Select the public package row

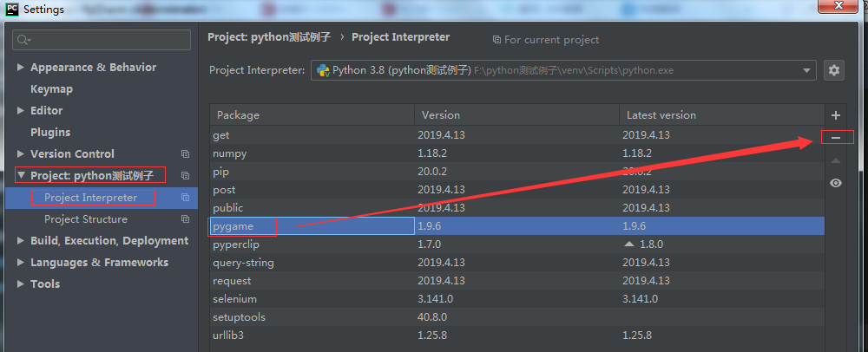517,208
